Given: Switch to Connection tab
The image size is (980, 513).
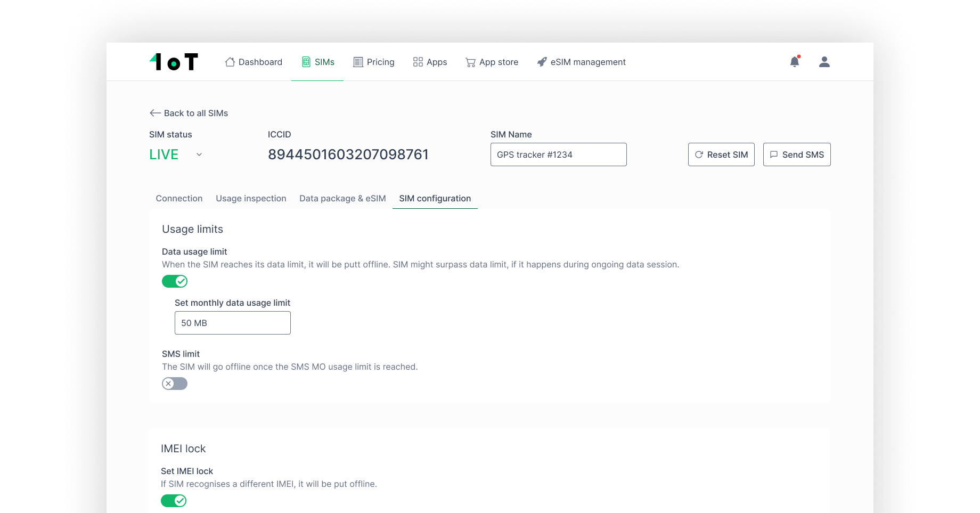Looking at the screenshot, I should (x=179, y=198).
